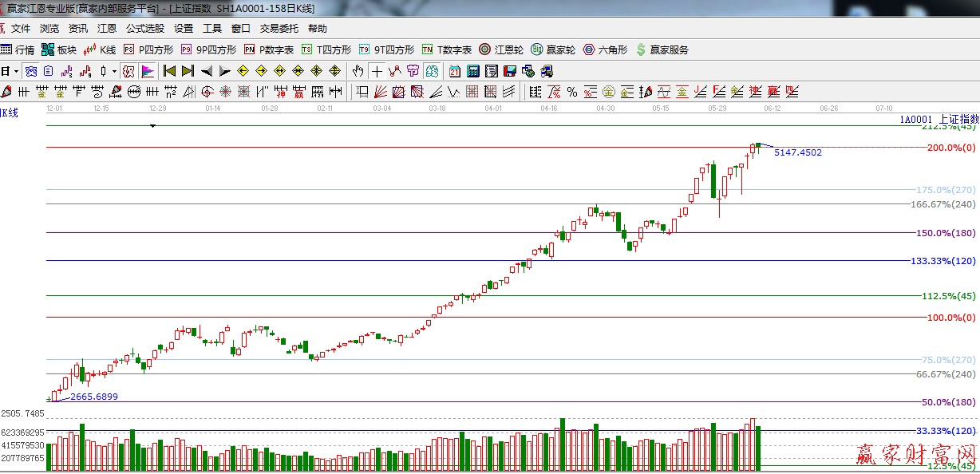Open the calculator icon
Screen dimensions: 980x474
point(473,71)
